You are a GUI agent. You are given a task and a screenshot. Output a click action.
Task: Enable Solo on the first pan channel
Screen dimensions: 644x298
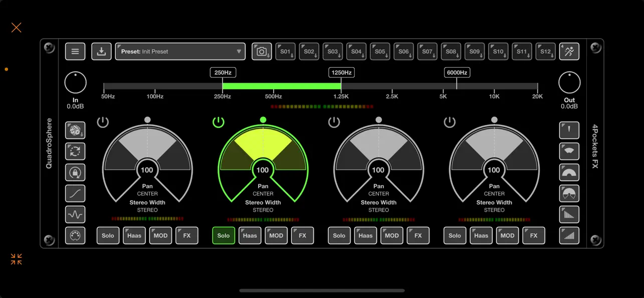click(108, 235)
